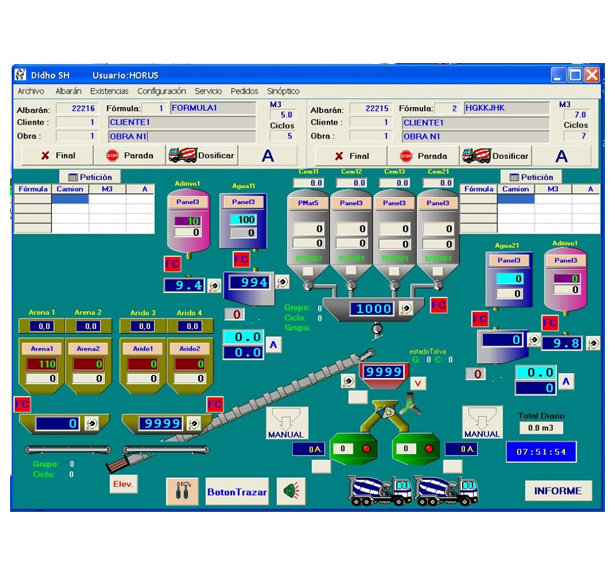Click dial icon right of Agua21 scale
Screen dimensions: 615x574
[534, 339]
